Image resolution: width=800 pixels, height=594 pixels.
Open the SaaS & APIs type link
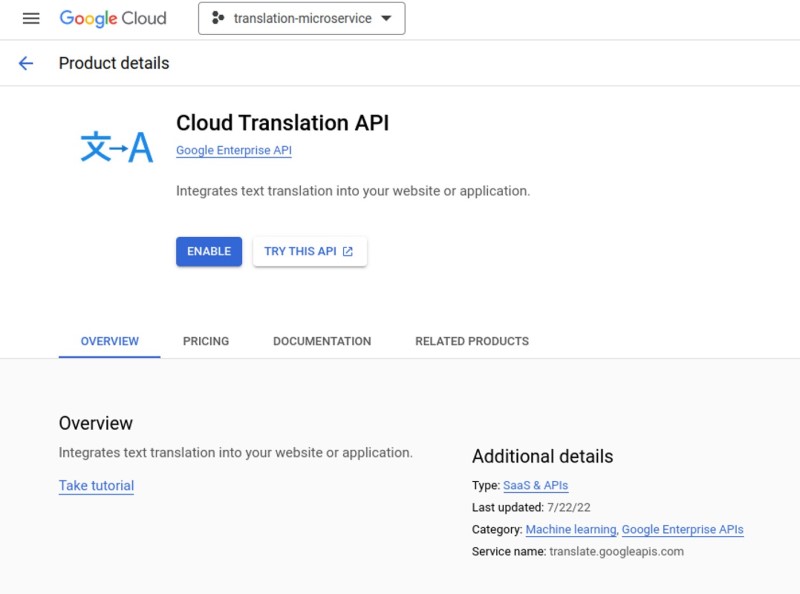536,485
